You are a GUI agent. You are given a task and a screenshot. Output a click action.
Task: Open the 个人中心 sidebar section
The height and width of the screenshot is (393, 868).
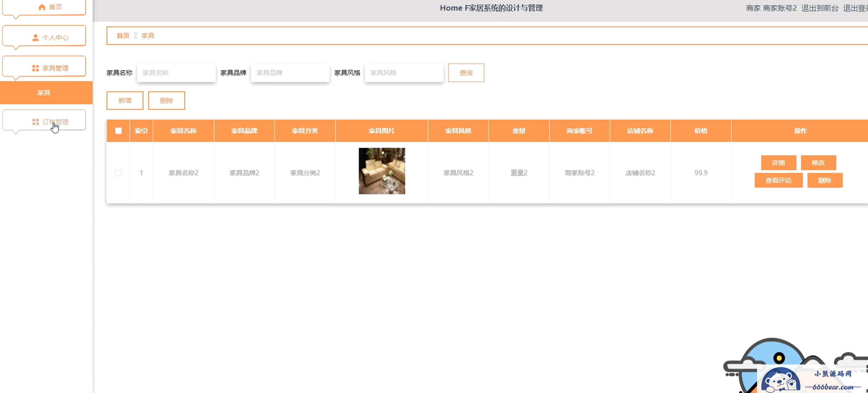pos(55,38)
